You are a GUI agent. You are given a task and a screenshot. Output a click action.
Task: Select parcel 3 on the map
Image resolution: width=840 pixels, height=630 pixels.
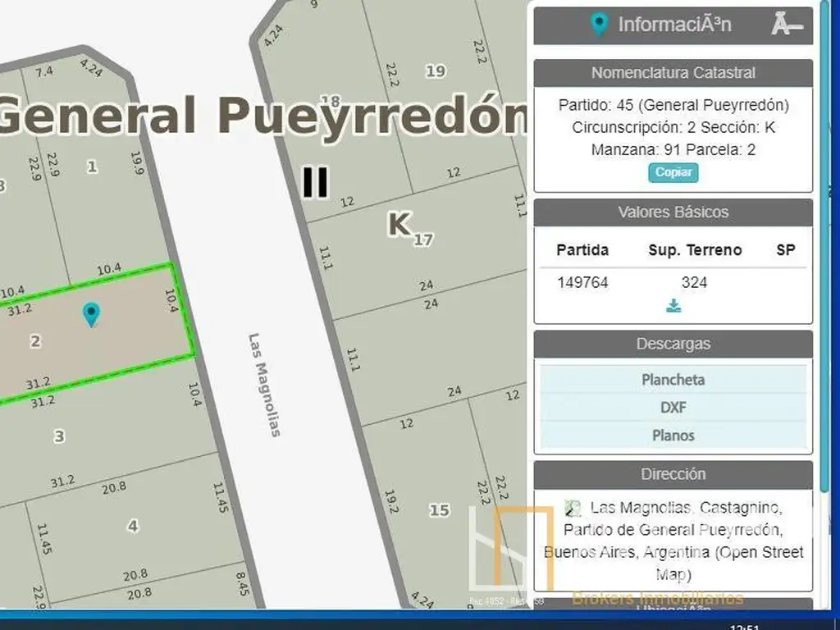point(59,436)
